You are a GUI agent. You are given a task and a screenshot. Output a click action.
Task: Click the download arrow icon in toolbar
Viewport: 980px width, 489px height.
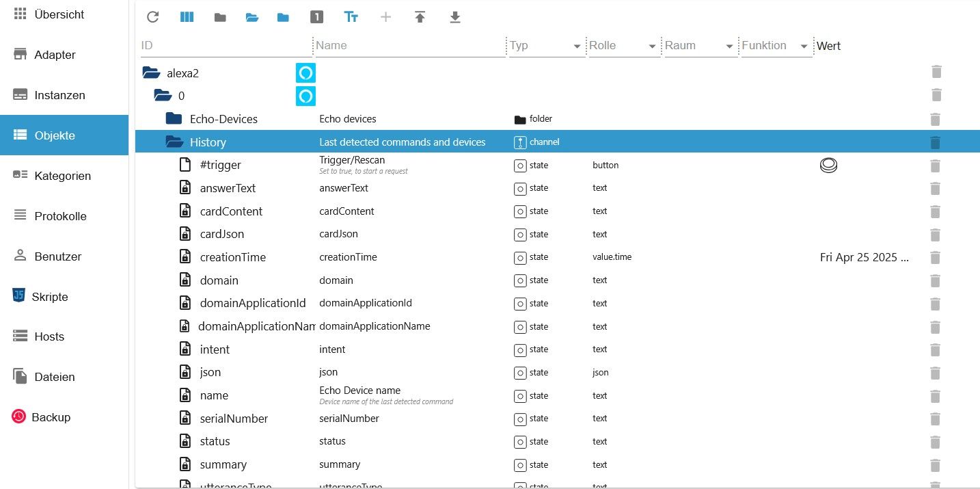tap(455, 17)
